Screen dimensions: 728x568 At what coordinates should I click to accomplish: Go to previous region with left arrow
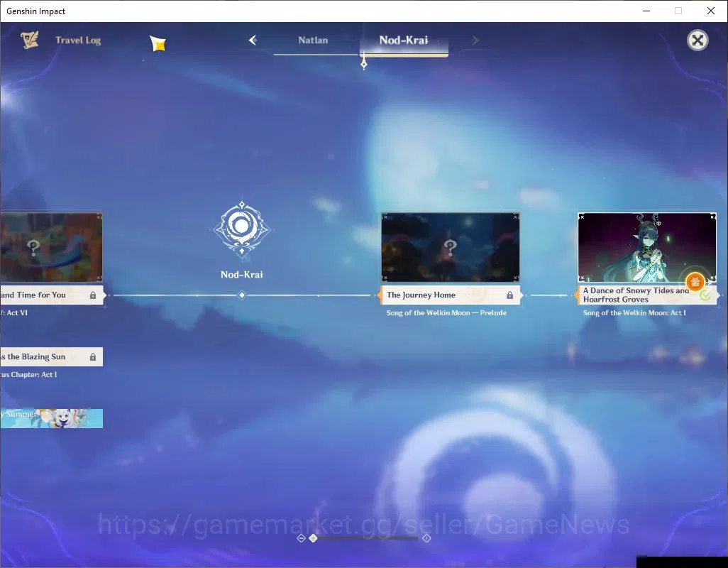tap(253, 40)
